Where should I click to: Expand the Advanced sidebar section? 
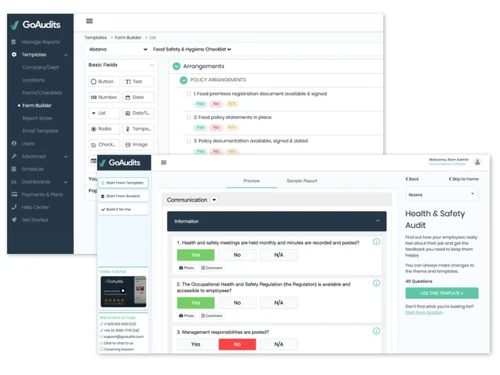[x=66, y=156]
